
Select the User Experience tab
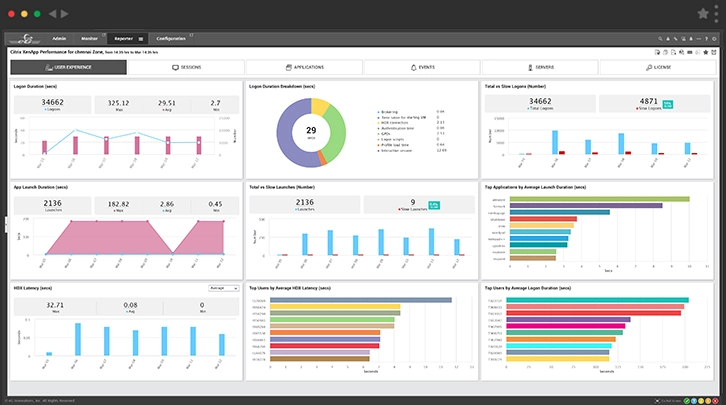(x=69, y=67)
